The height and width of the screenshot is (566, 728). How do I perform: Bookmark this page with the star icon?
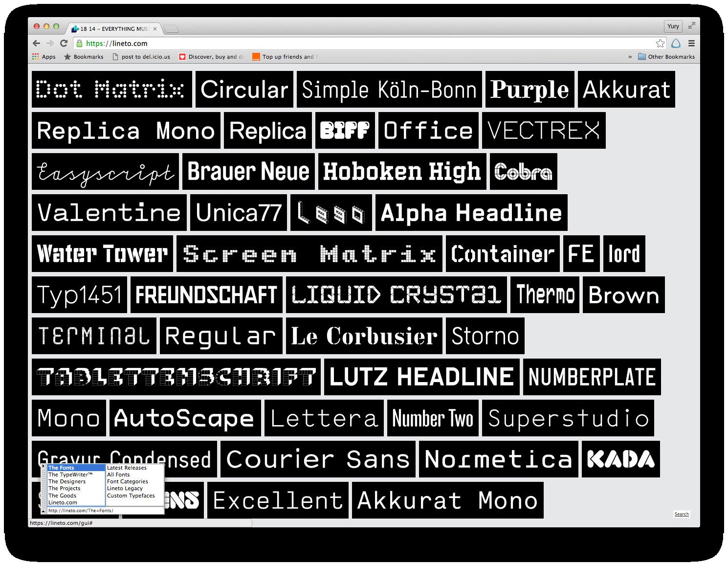[x=660, y=44]
